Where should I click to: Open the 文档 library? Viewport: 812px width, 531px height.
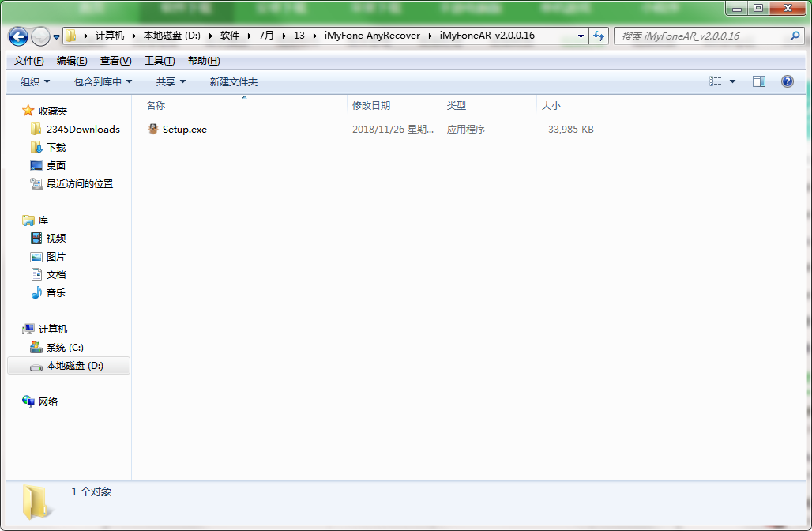coord(56,274)
